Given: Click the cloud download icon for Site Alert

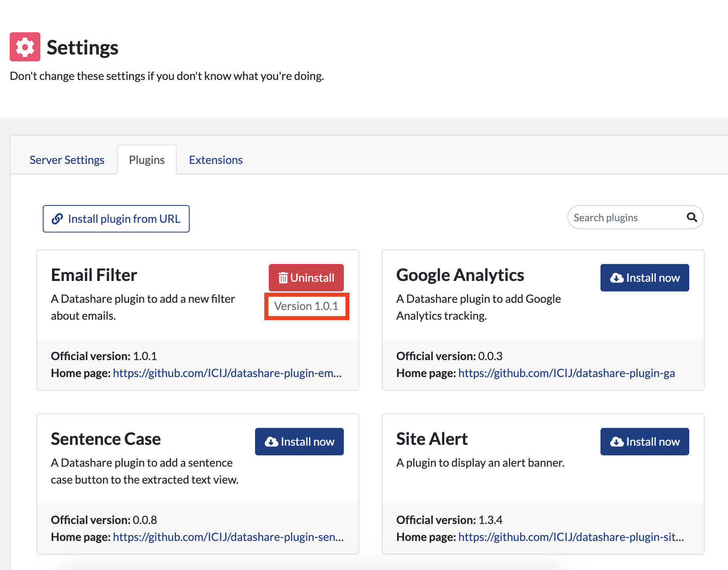Looking at the screenshot, I should [617, 442].
